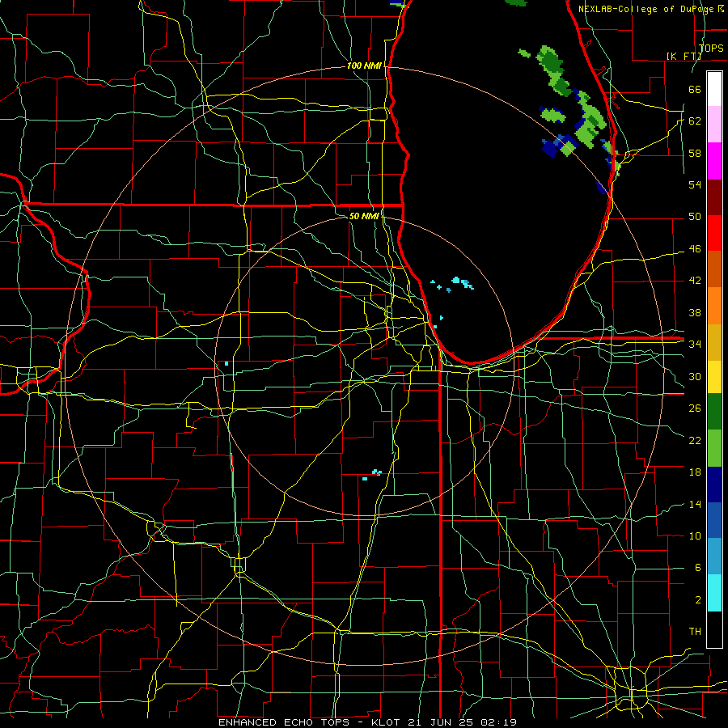728x728 pixels.
Task: Click the white swatch in TOPS legend
Action: coord(714,89)
